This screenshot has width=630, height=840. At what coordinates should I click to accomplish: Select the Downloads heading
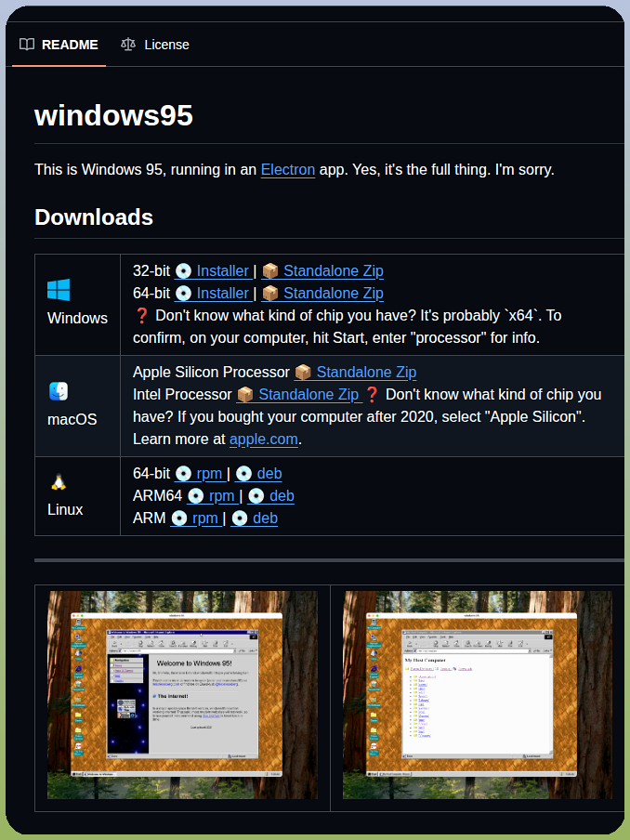coord(94,217)
